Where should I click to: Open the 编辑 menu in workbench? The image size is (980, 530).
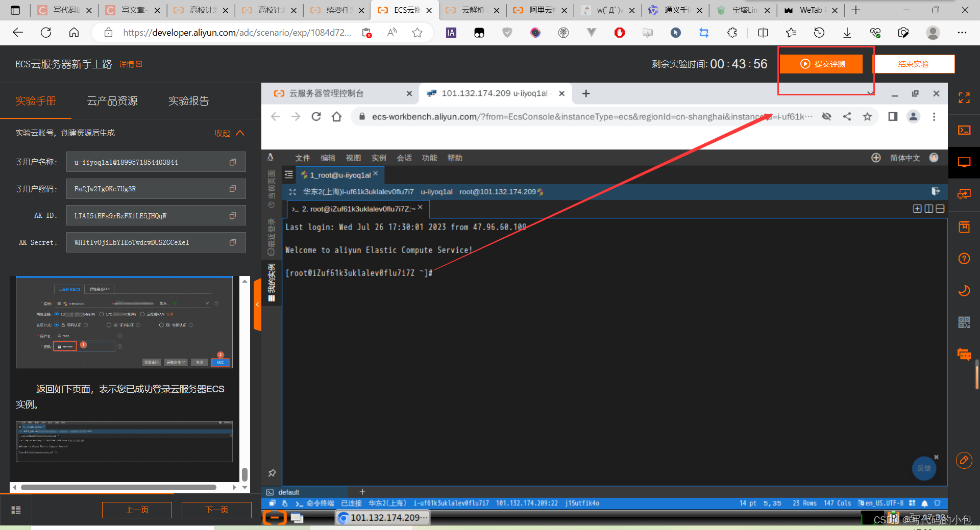pos(328,158)
